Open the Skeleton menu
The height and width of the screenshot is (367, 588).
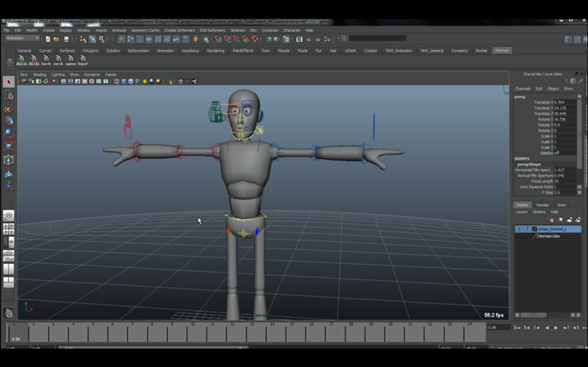[x=237, y=30]
